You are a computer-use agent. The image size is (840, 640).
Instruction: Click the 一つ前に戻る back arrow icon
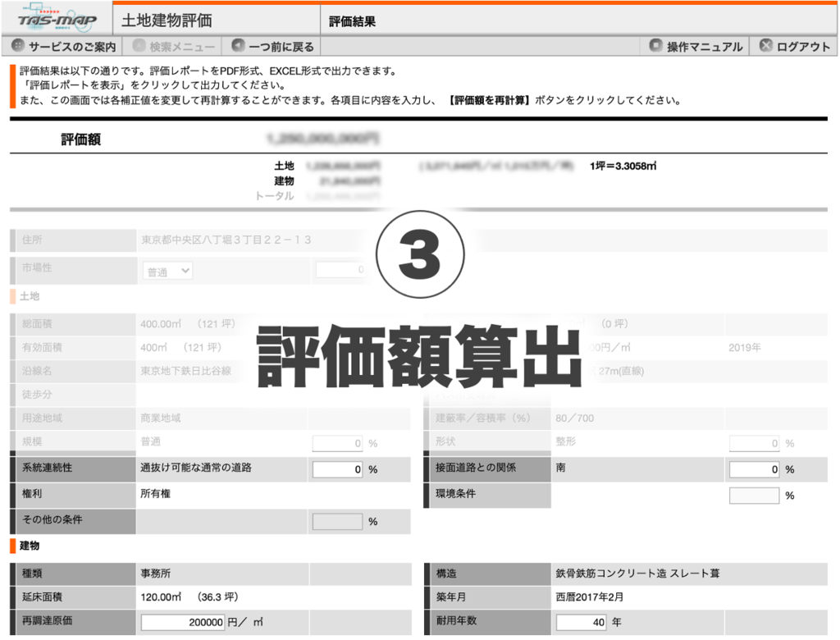point(237,46)
